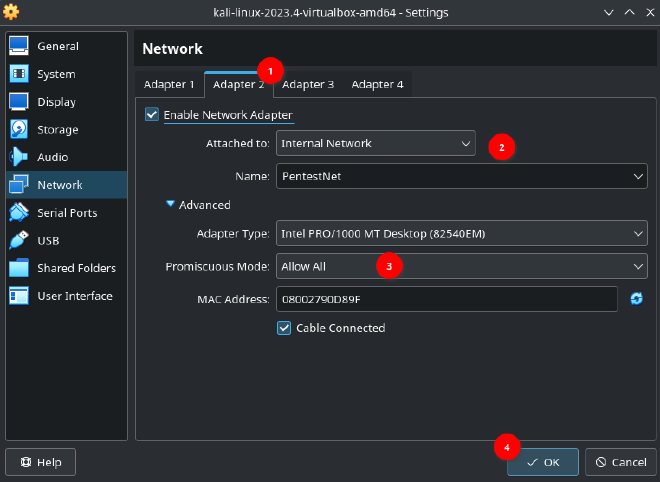Open the Shared Folders settings page
This screenshot has height=482, width=660.
click(x=67, y=268)
